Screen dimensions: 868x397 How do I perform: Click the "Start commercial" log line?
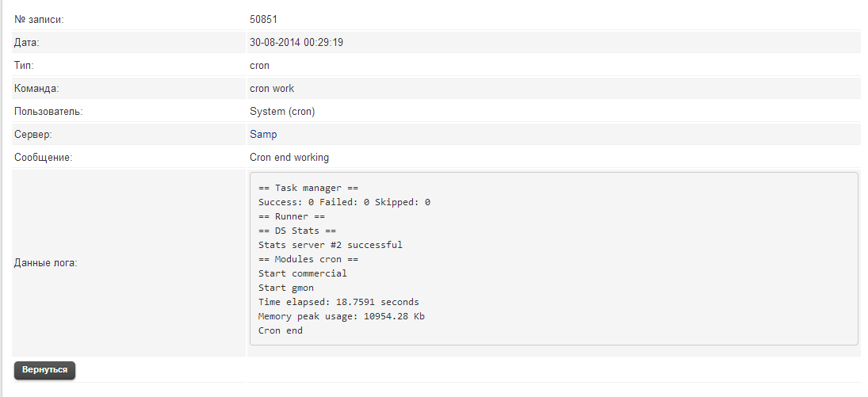pyautogui.click(x=303, y=273)
